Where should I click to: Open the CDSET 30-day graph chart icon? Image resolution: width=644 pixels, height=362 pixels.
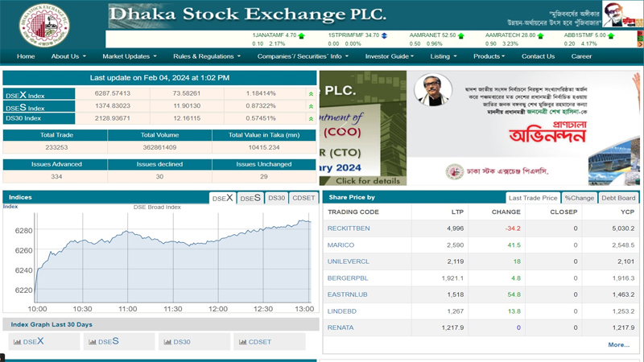pyautogui.click(x=243, y=342)
